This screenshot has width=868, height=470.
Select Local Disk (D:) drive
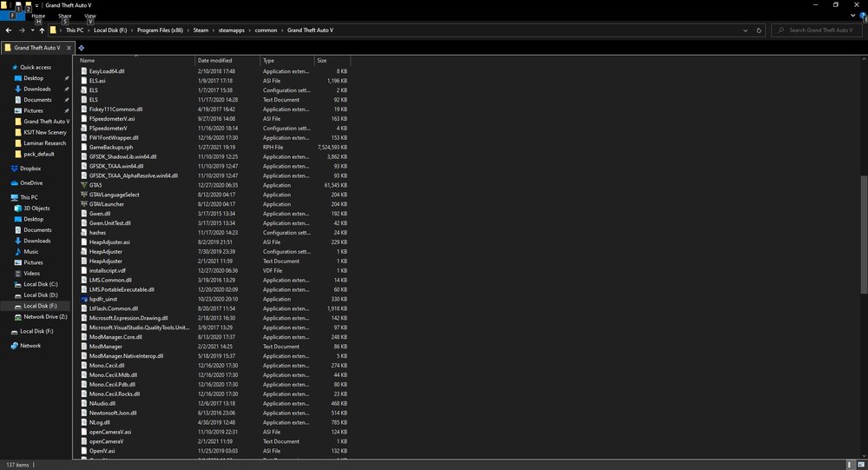pos(41,295)
